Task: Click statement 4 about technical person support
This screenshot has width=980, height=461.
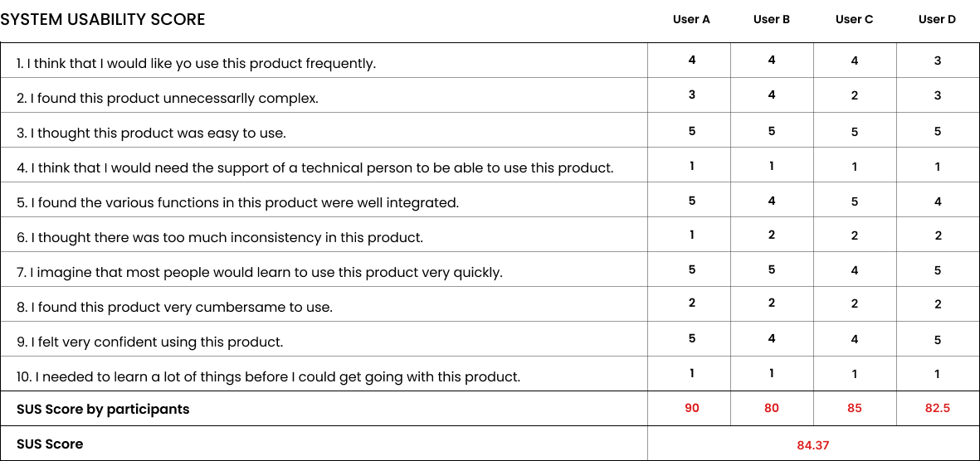Action: point(315,167)
